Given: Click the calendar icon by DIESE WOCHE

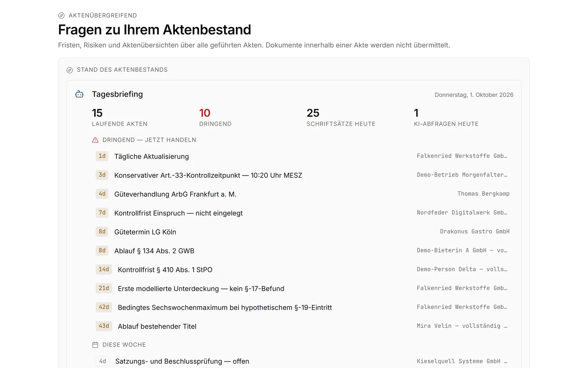Looking at the screenshot, I should coord(95,345).
